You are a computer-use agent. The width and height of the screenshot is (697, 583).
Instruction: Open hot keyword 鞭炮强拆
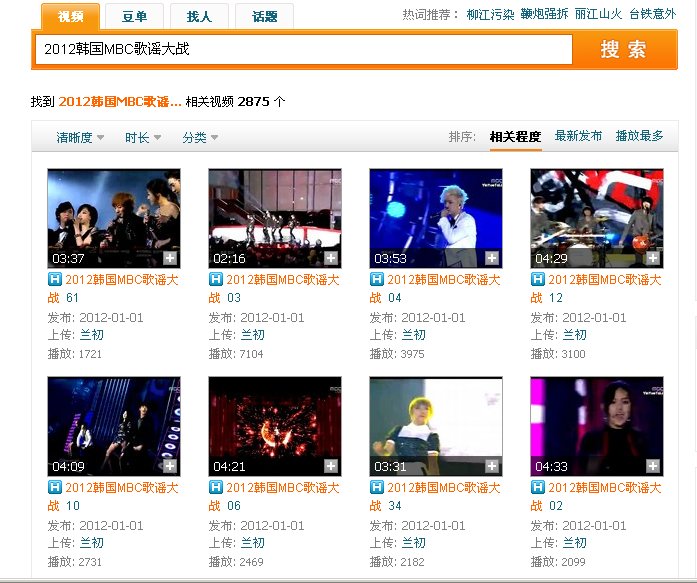pyautogui.click(x=544, y=14)
